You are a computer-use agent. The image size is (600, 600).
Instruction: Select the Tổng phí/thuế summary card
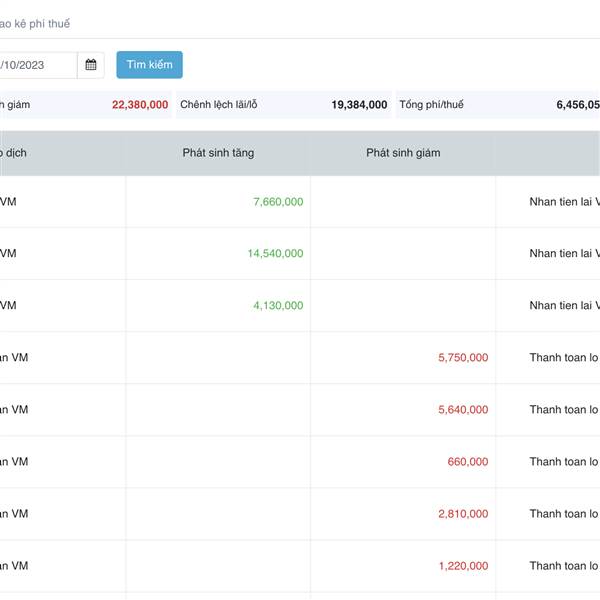coord(497,104)
